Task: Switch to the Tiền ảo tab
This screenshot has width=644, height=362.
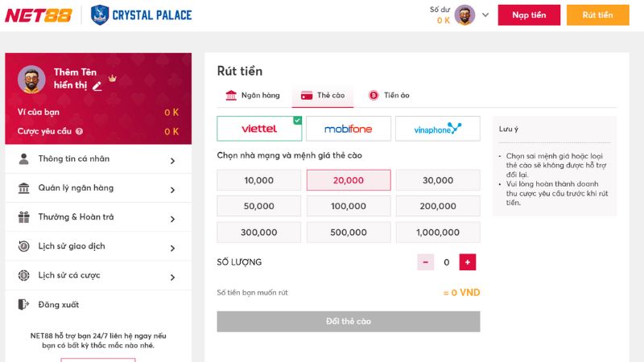Action: [x=390, y=96]
